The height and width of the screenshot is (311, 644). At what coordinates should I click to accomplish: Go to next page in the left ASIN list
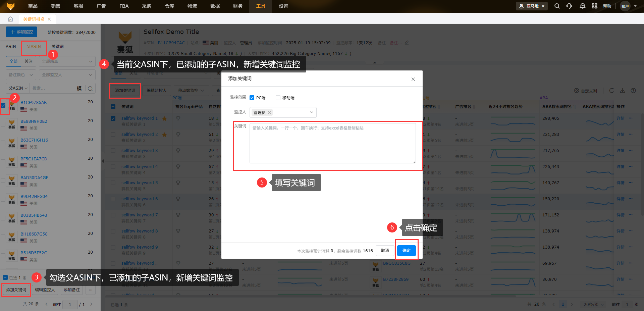tap(91, 304)
